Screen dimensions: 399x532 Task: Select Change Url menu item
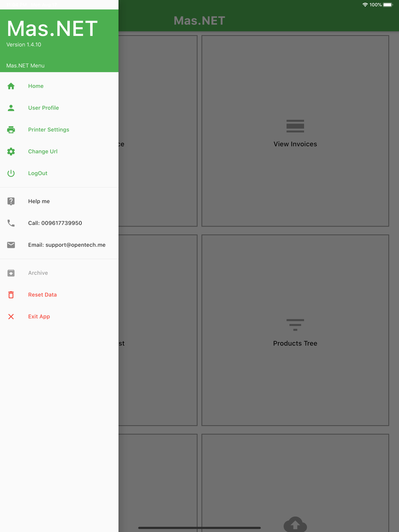[59, 152]
